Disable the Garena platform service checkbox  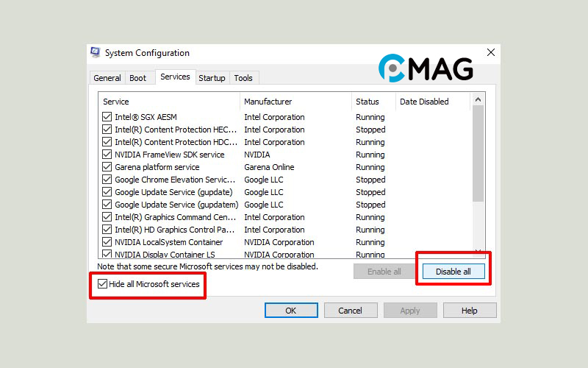click(107, 167)
